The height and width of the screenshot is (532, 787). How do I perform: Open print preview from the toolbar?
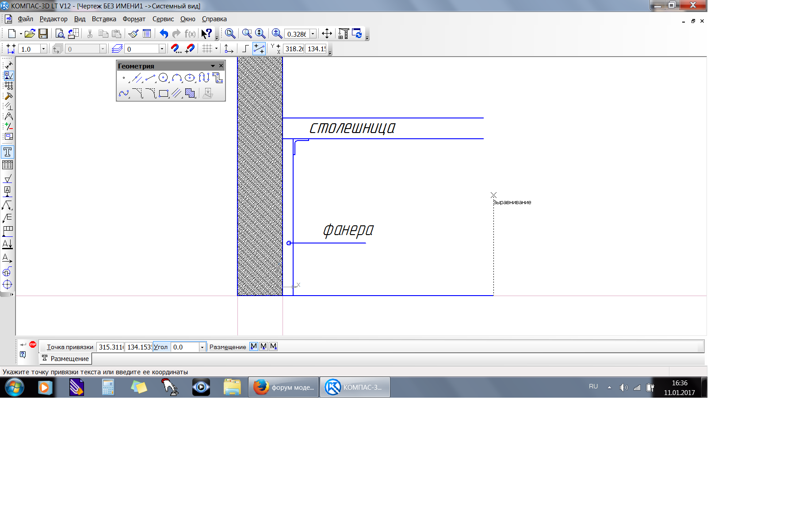pos(60,34)
